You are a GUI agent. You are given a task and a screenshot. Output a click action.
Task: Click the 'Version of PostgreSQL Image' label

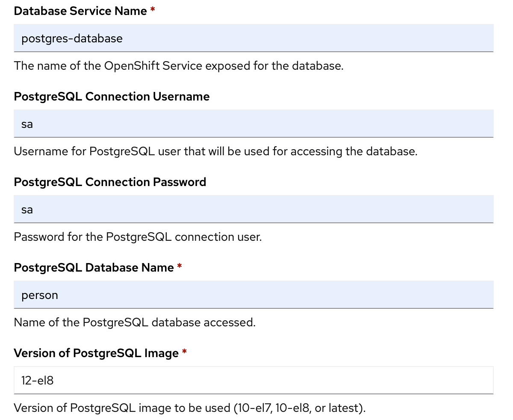[96, 353]
